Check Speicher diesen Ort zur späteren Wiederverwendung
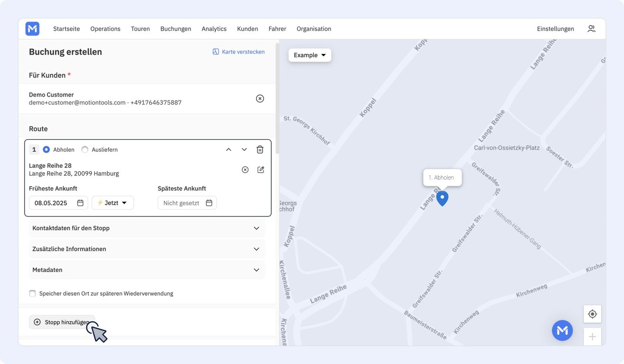 (32, 293)
